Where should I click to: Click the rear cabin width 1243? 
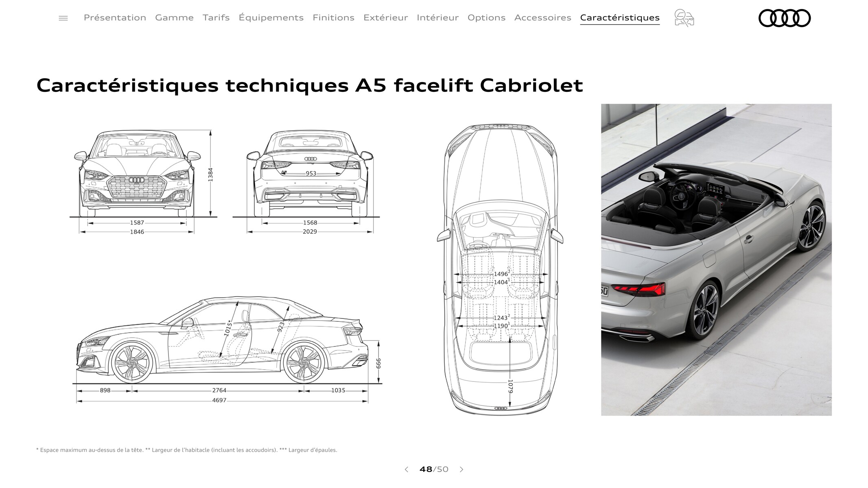tap(501, 318)
